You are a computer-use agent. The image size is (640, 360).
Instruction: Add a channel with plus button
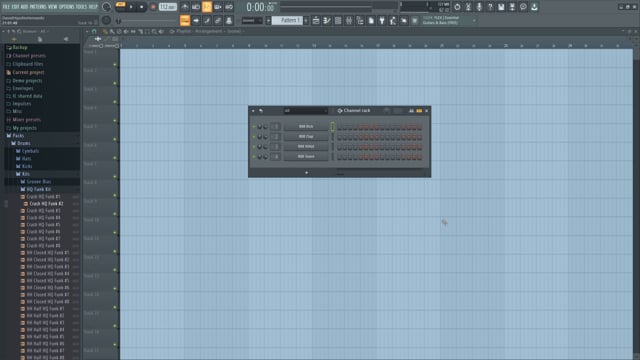click(x=307, y=173)
